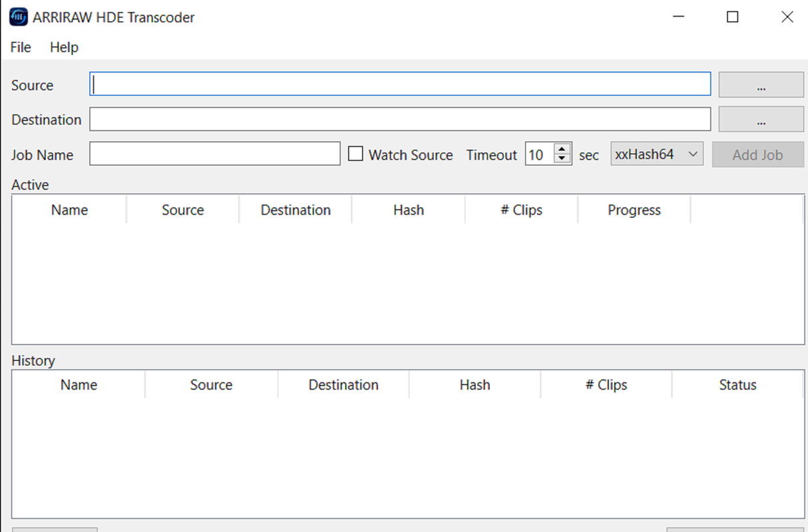This screenshot has height=532, width=808.
Task: Open the Help menu
Action: (x=64, y=47)
